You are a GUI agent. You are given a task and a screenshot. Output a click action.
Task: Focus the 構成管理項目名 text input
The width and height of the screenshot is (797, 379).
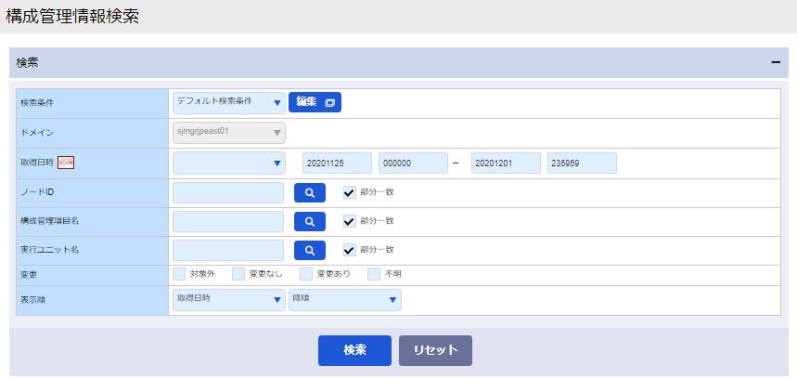228,222
